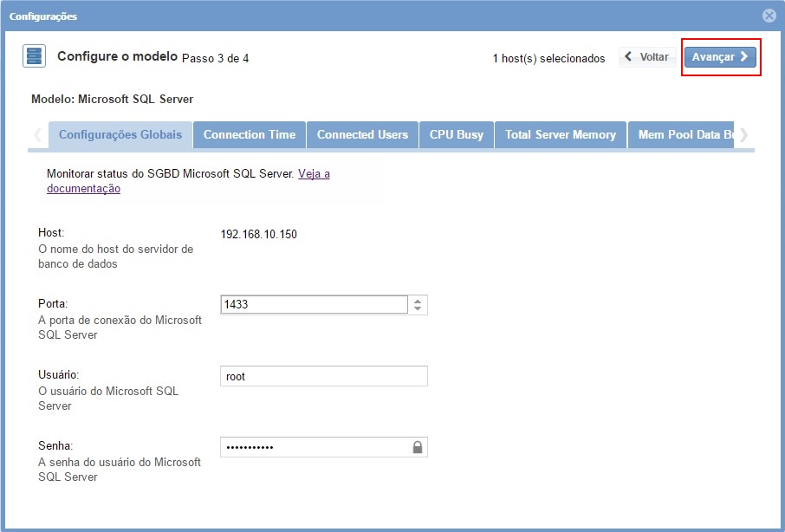The width and height of the screenshot is (785, 532).
Task: Increase the Porta value with the up arrow
Action: point(418,301)
